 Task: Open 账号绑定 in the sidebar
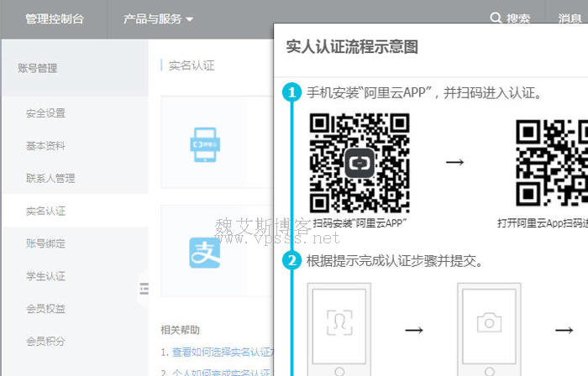click(45, 243)
